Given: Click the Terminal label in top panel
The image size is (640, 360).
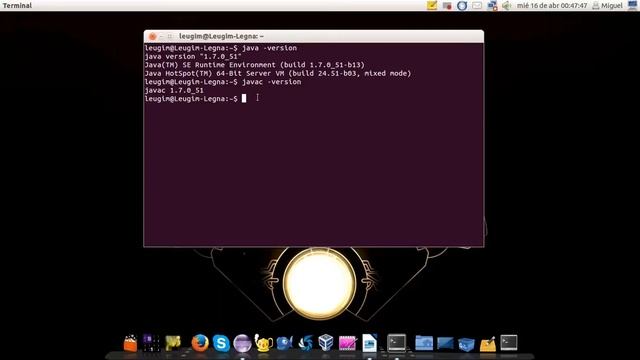Looking at the screenshot, I should [17, 6].
